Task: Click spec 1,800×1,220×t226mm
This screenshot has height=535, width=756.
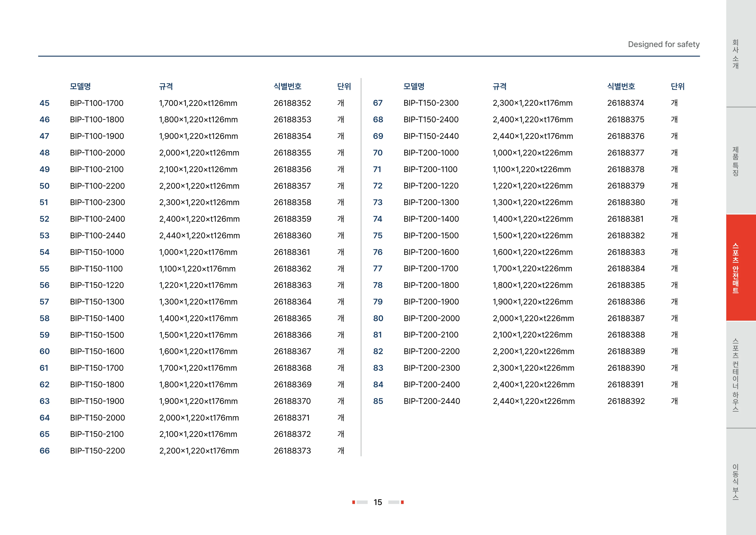Action: [533, 285]
